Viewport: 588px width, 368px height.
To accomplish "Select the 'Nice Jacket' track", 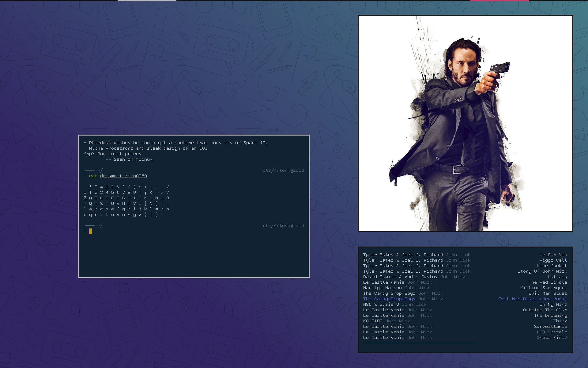I will (x=465, y=266).
